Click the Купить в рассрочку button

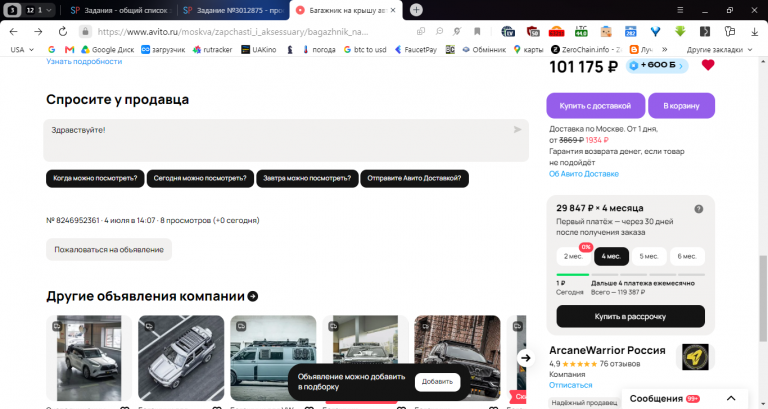[630, 316]
